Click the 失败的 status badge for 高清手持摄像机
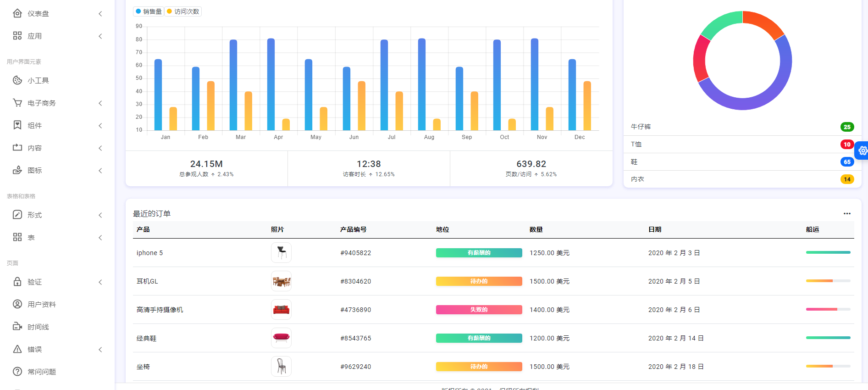 (x=479, y=310)
